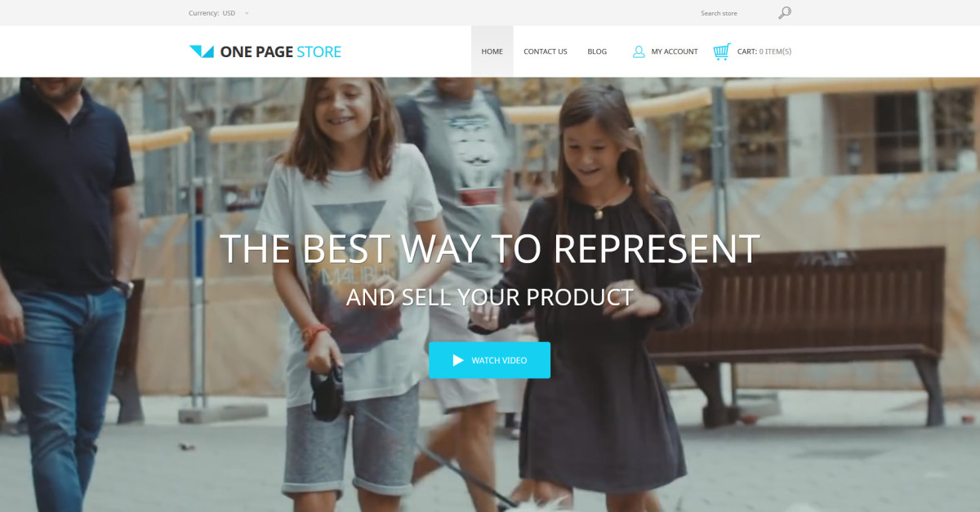The image size is (980, 512).
Task: Select the USD currency value
Action: 229,13
